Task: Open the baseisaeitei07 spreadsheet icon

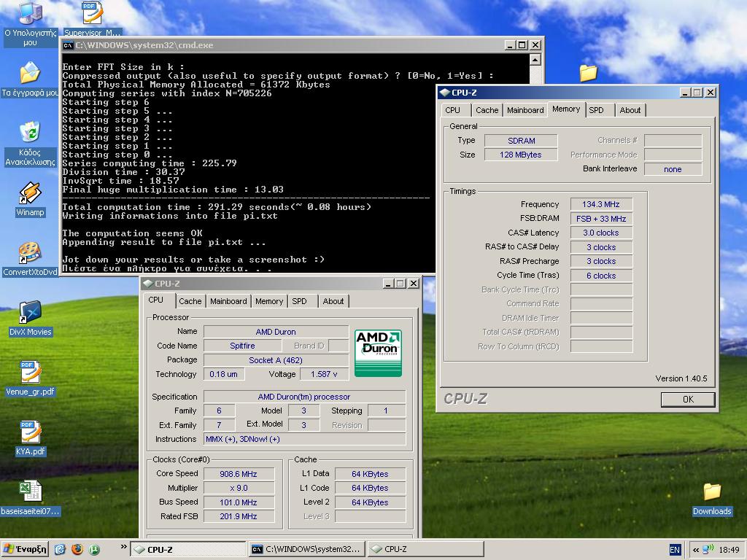Action: tap(31, 491)
